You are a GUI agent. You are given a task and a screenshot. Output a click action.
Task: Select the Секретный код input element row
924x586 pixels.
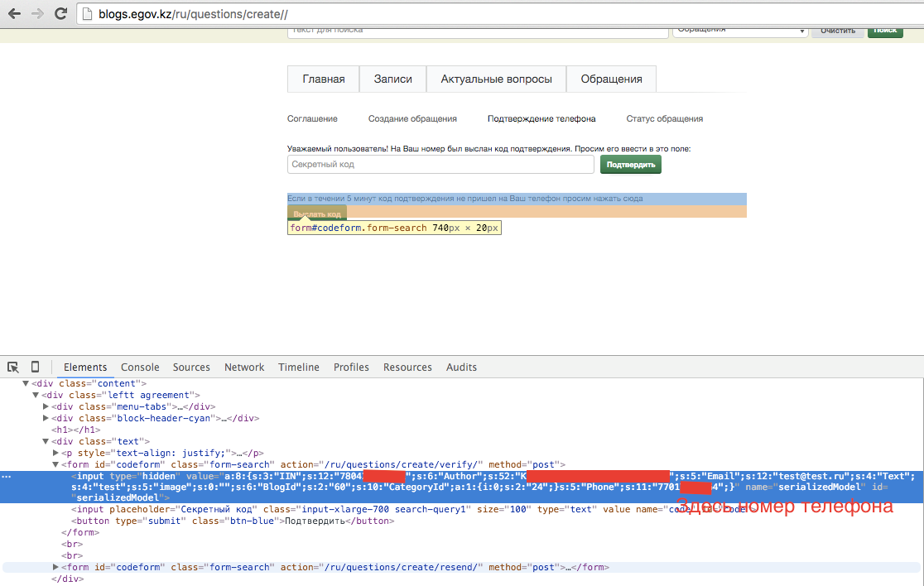click(x=412, y=509)
